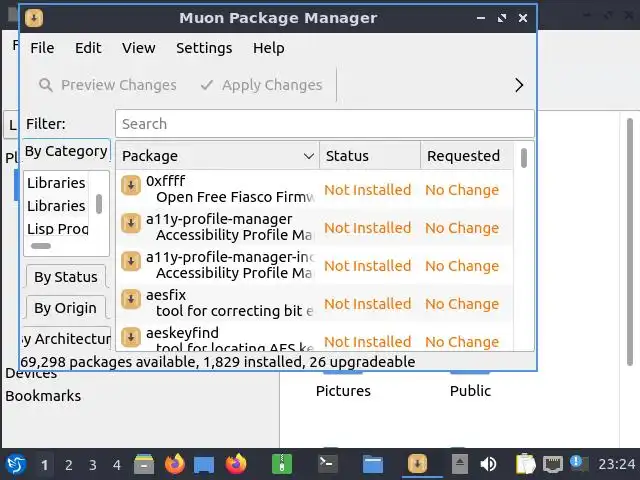The image size is (640, 480).
Task: Click the package icon next to aesfix
Action: click(131, 299)
